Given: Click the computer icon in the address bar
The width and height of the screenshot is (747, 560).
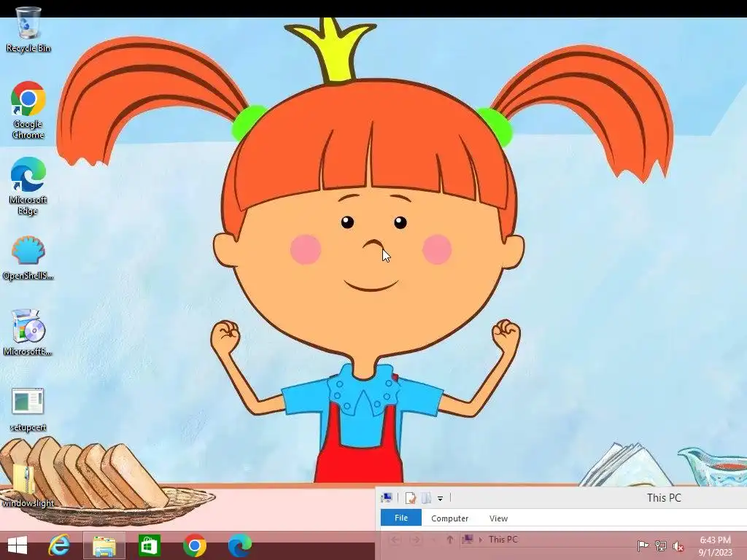Looking at the screenshot, I should coord(468,539).
